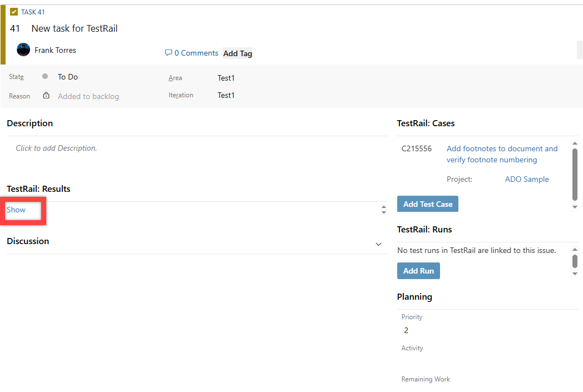The height and width of the screenshot is (392, 583).
Task: Click the Remaining Work field label
Action: point(426,379)
